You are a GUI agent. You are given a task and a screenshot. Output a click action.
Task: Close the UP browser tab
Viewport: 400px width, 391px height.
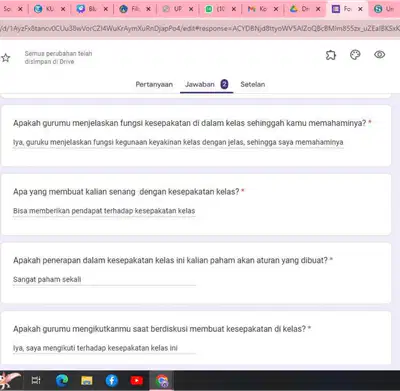tap(191, 9)
